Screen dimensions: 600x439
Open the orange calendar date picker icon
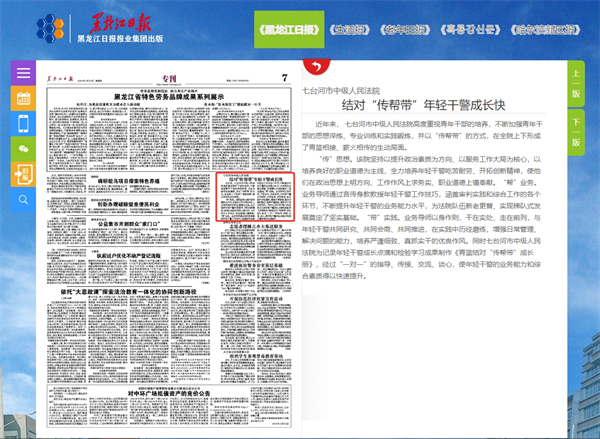click(24, 98)
